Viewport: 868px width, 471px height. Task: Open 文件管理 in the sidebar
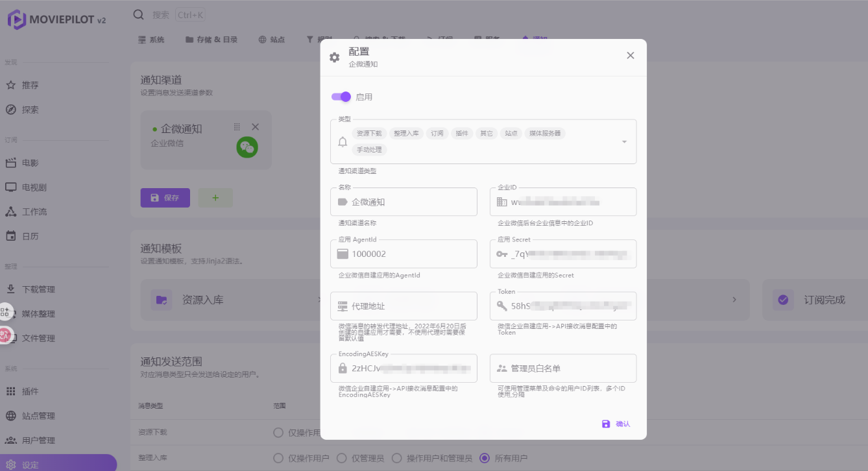pyautogui.click(x=38, y=338)
